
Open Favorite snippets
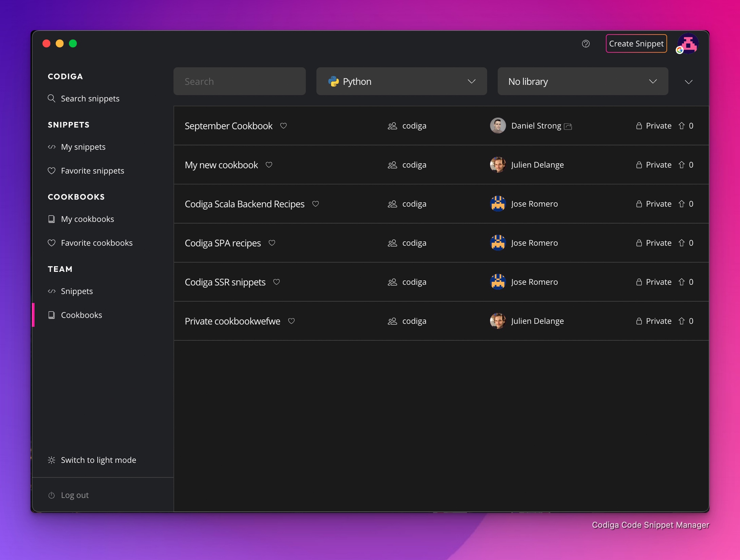pos(93,171)
